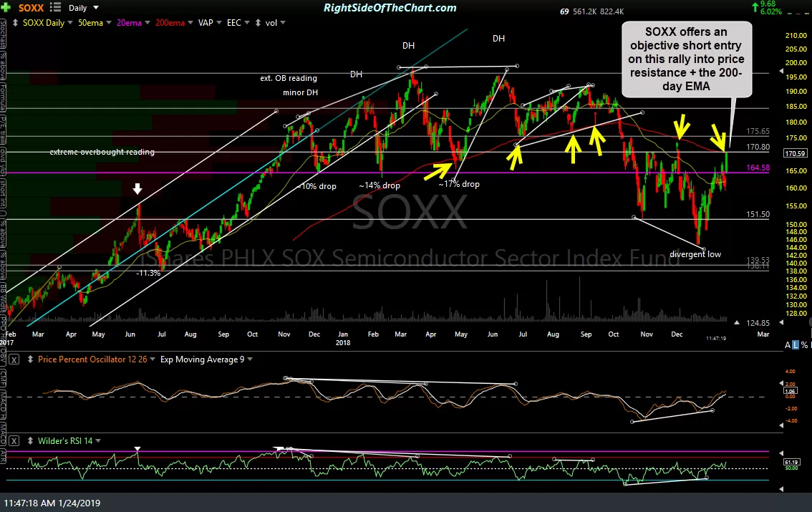Close the Wilder's RSI pane
The width and height of the screenshot is (812, 512).
14,441
